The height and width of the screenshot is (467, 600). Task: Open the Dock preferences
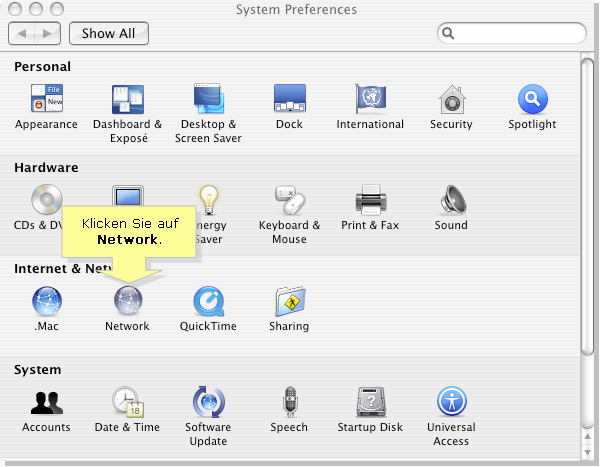(290, 98)
